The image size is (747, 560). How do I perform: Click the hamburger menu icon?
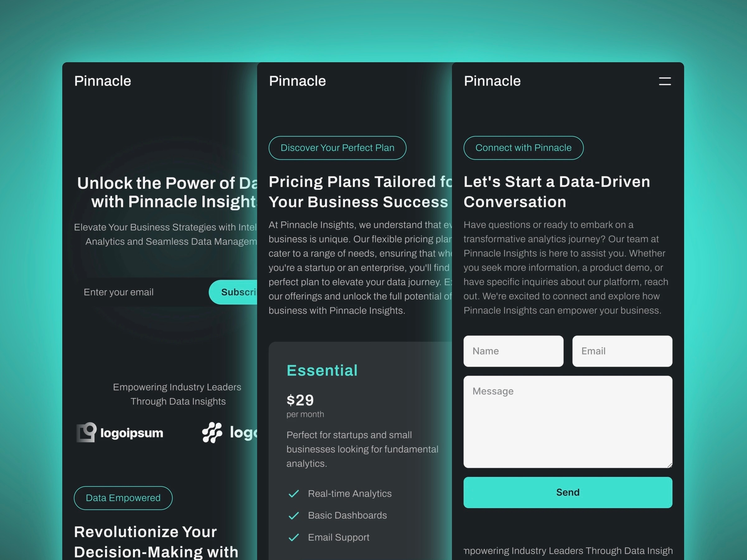click(x=665, y=81)
